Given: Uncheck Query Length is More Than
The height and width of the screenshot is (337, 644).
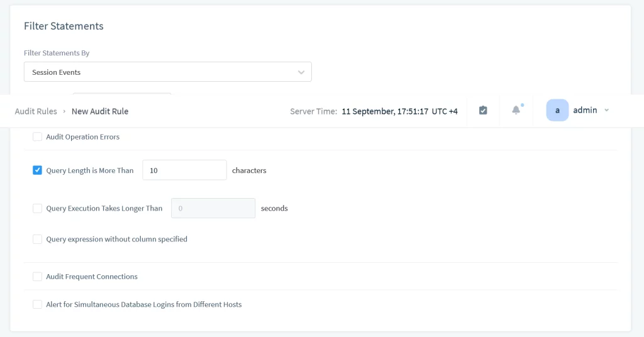Looking at the screenshot, I should 37,170.
